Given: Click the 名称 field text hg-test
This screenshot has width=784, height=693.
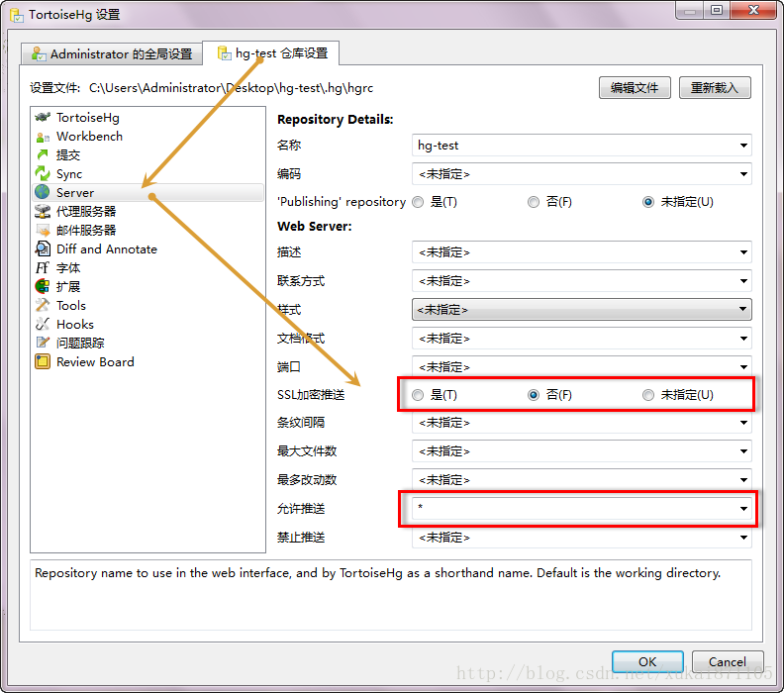Looking at the screenshot, I should coord(438,146).
